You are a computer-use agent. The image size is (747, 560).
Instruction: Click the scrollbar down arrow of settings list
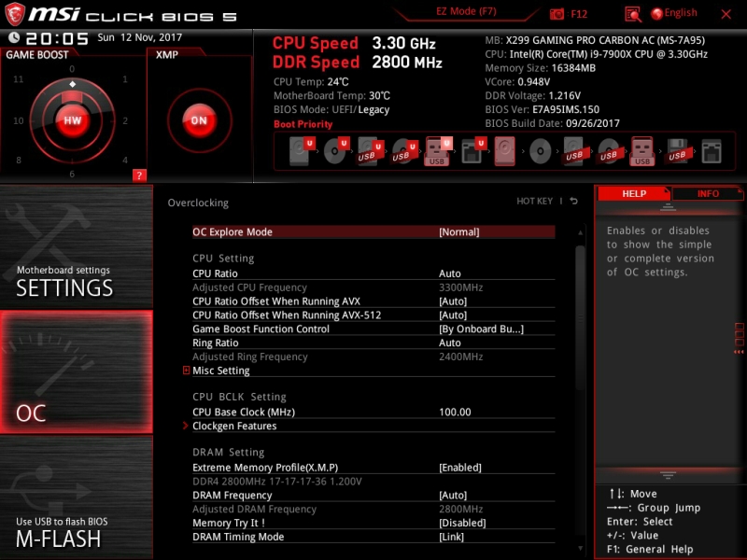pyautogui.click(x=580, y=548)
